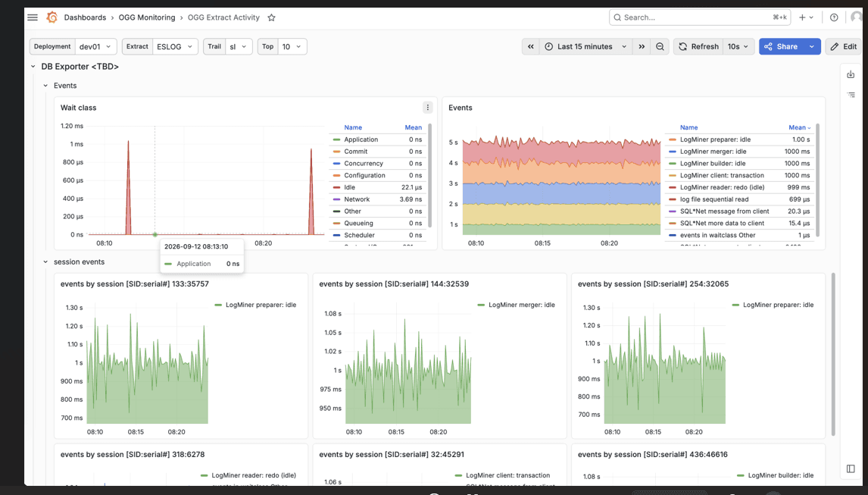Star the OGG Extract Activity dashboard
The height and width of the screenshot is (495, 868).
pyautogui.click(x=271, y=17)
